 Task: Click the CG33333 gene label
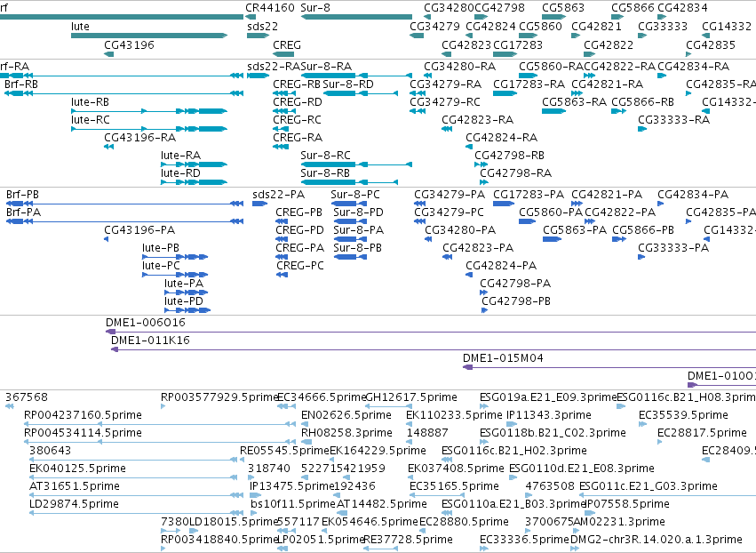[663, 26]
